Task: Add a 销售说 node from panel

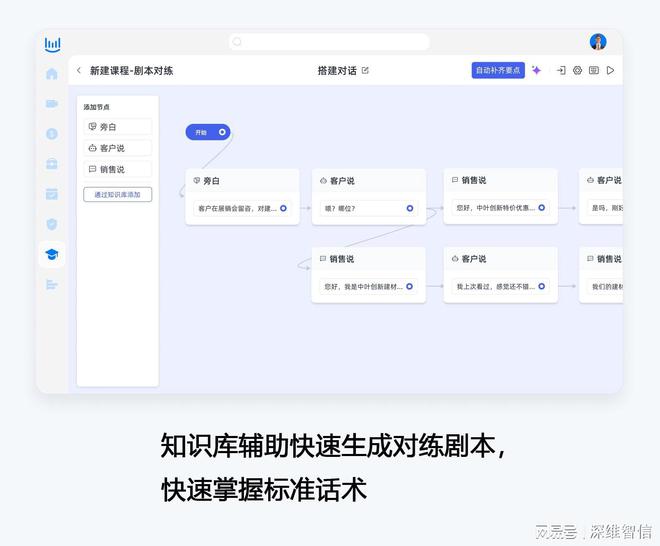Action: (118, 169)
